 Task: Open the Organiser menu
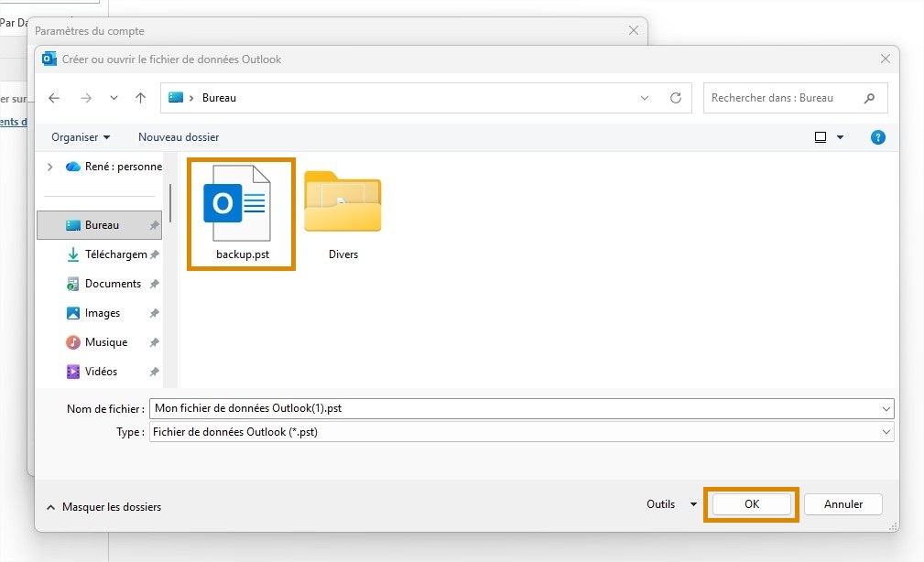pyautogui.click(x=81, y=137)
